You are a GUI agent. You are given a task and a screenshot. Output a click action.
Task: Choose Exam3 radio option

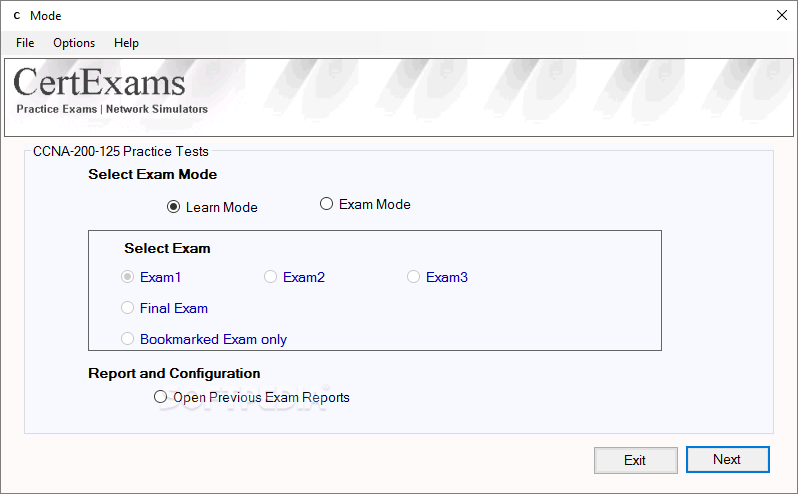click(437, 277)
